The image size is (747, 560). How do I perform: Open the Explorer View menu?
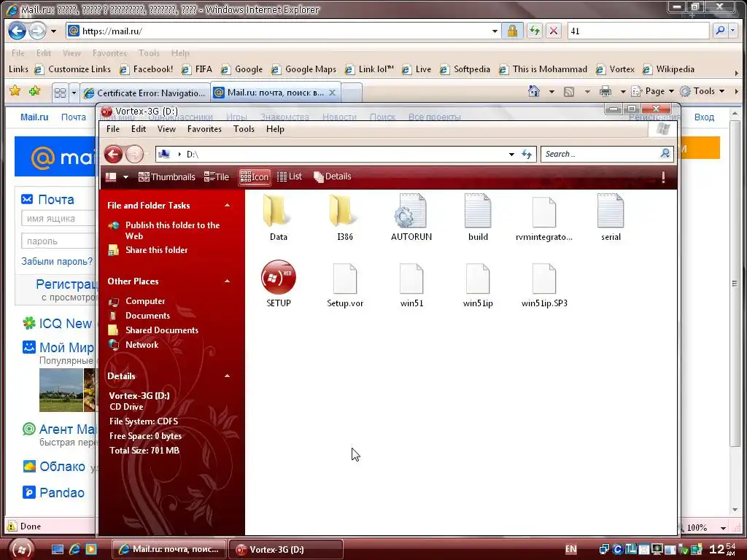[167, 129]
